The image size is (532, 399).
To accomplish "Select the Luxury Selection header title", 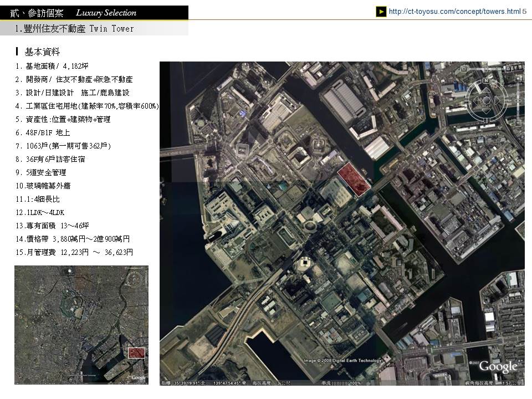I will pos(106,13).
